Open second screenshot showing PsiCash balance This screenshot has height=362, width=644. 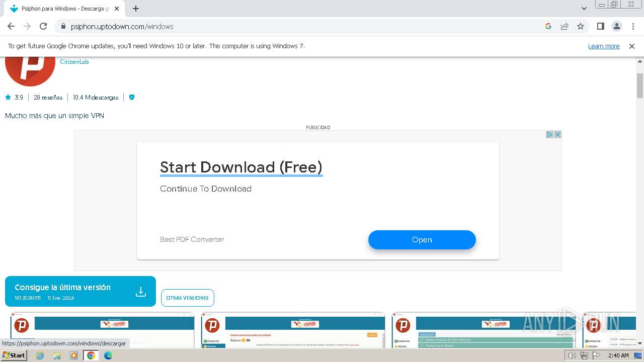pyautogui.click(x=293, y=330)
